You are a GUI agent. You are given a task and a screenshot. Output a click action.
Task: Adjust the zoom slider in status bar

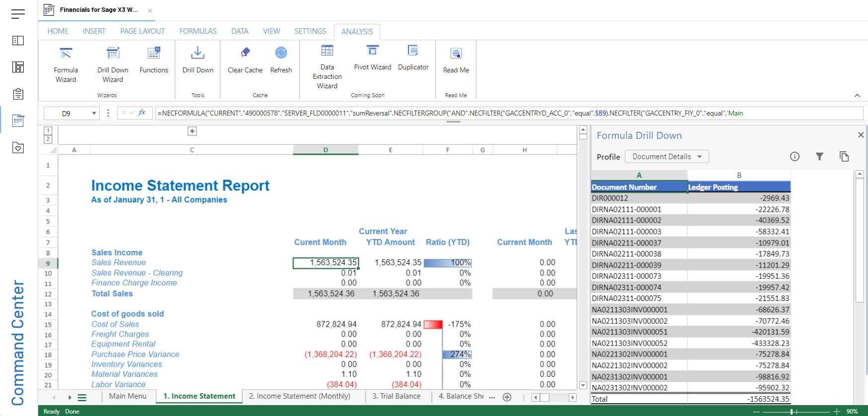(791, 412)
